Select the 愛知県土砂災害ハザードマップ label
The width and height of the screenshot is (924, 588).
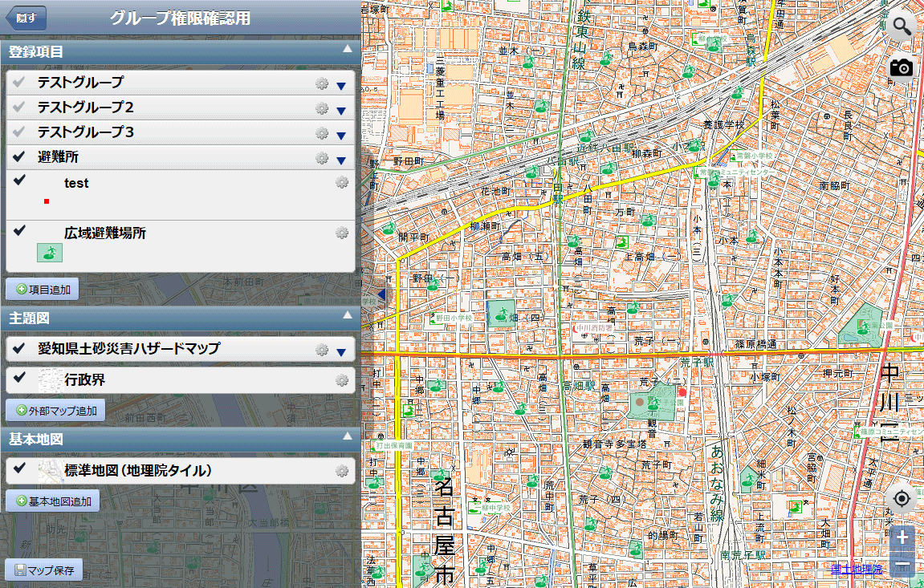point(129,348)
